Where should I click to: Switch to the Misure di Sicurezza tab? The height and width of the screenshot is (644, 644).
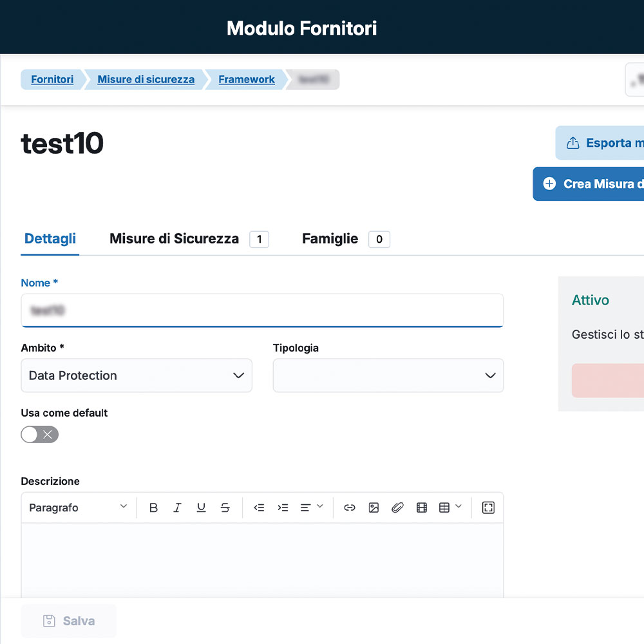(174, 239)
